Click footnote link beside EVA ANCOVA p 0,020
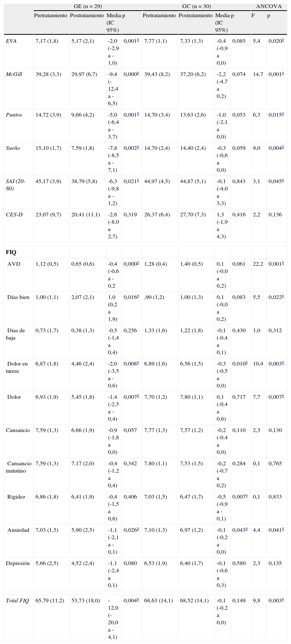The width and height of the screenshot is (291, 644). pyautogui.click(x=283, y=40)
